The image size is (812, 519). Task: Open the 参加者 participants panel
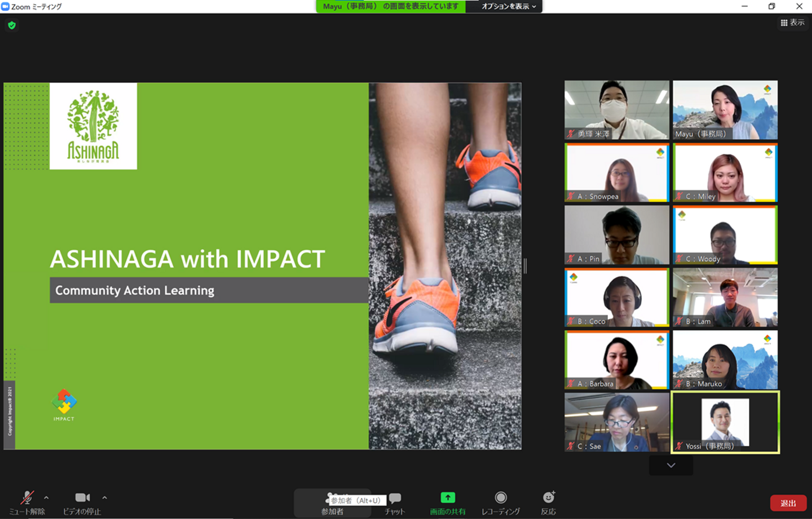[x=332, y=503]
